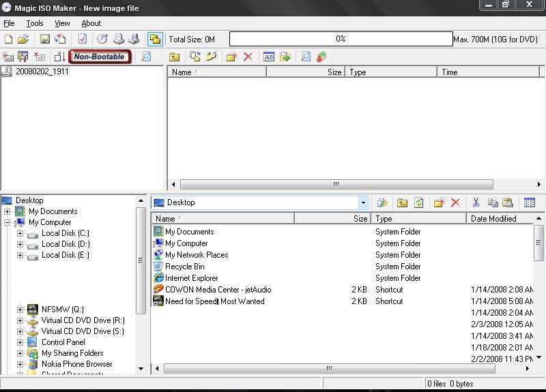Click the magnifier search icon in left toolbar
The image size is (546, 392).
coord(146,57)
